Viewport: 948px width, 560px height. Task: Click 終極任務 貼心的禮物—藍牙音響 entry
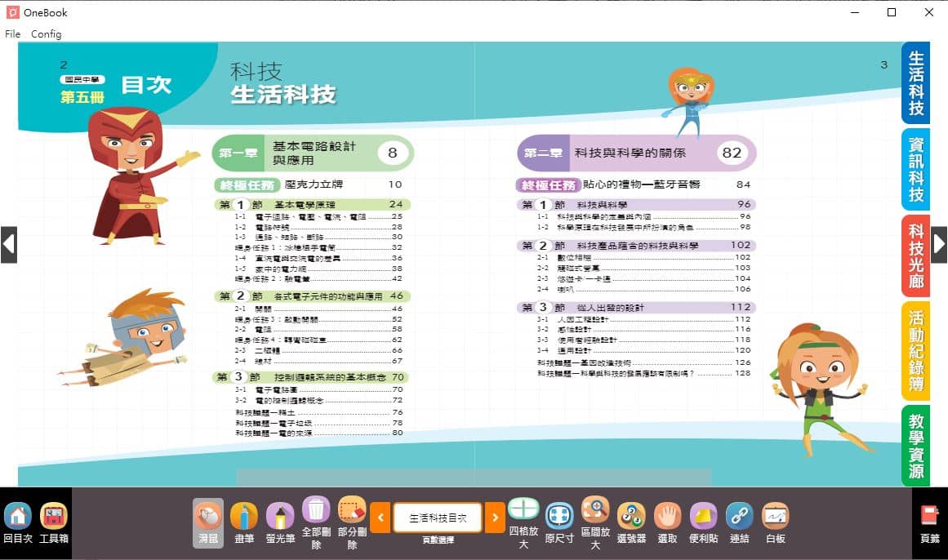[x=634, y=184]
